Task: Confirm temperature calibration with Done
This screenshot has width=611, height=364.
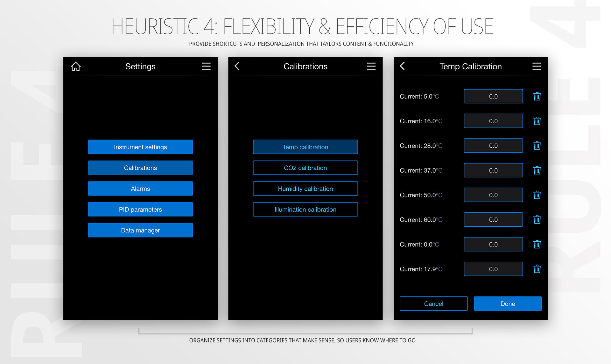Action: 508,304
